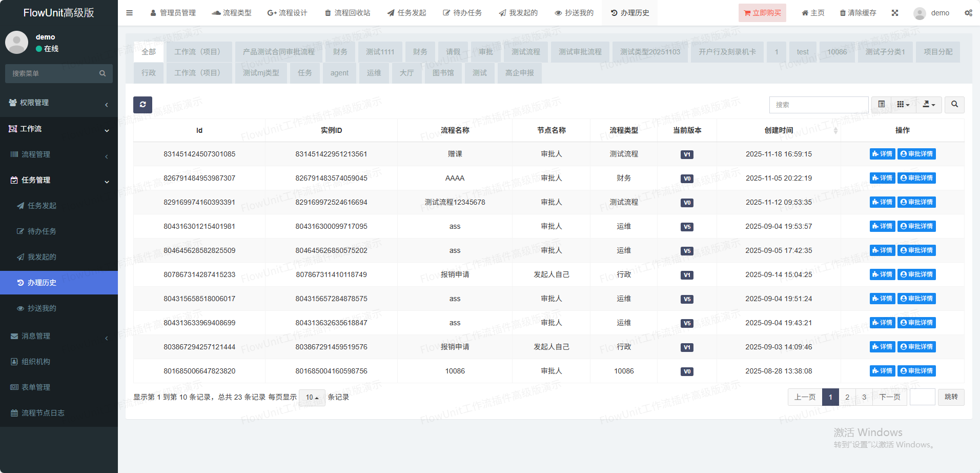The height and width of the screenshot is (473, 980).
Task: Open settings gears icon at top right
Action: [968, 13]
